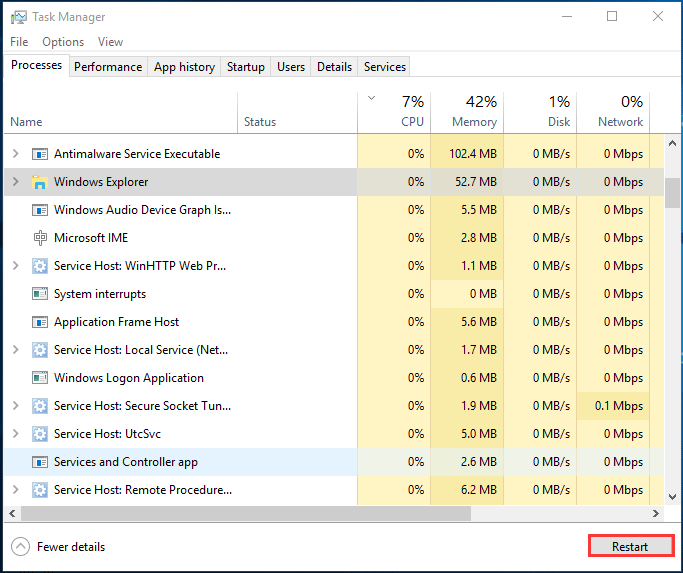Image resolution: width=683 pixels, height=573 pixels.
Task: Select the Windows Explorer process name
Action: click(x=101, y=182)
